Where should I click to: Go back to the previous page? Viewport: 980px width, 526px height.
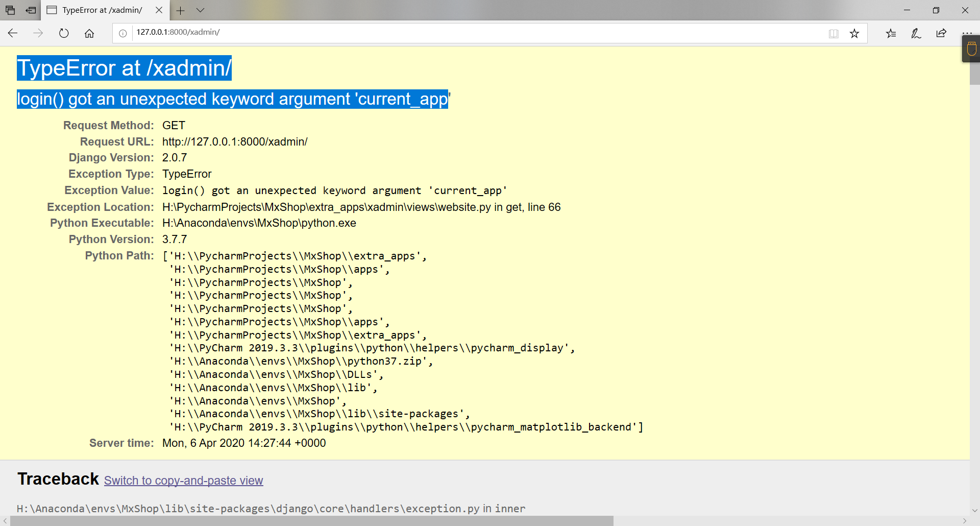tap(13, 33)
